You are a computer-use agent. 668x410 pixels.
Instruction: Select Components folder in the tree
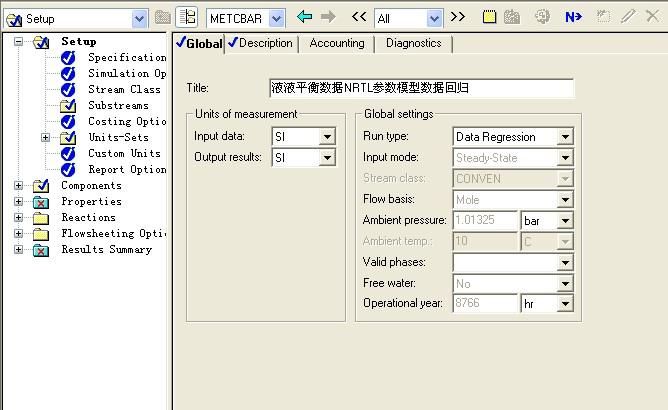click(x=91, y=185)
